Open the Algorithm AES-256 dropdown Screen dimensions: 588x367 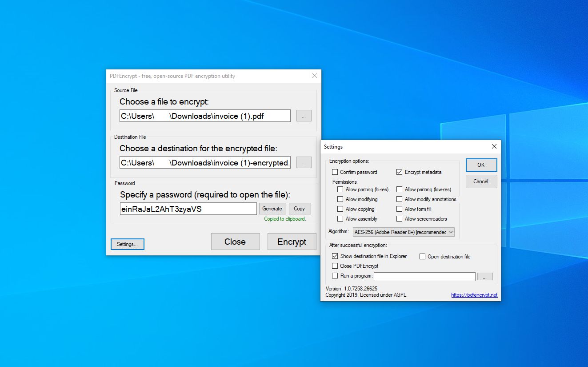point(404,232)
